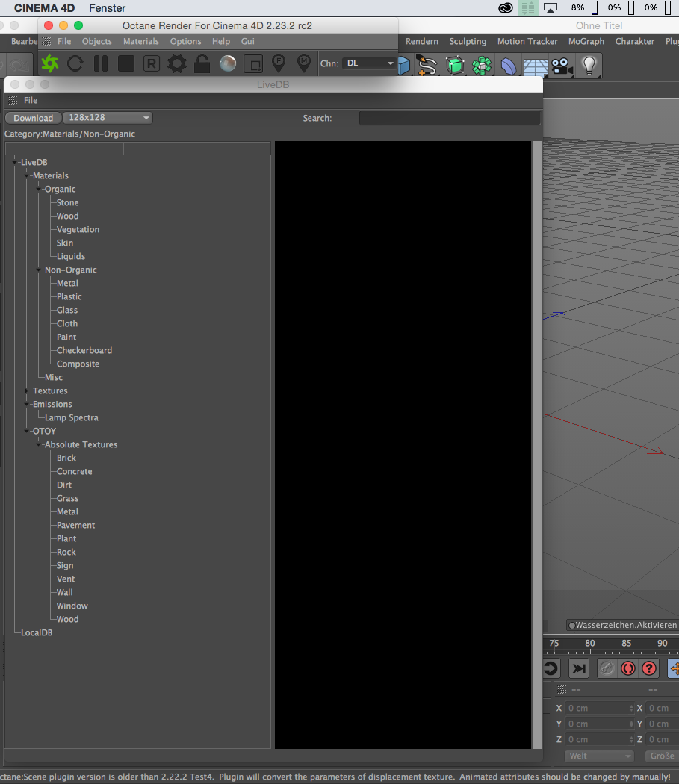
Task: Open the green array modeling objects icon
Action: pos(482,66)
